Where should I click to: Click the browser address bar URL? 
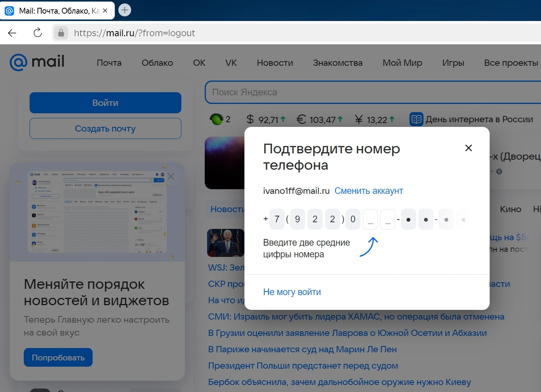[x=134, y=33]
